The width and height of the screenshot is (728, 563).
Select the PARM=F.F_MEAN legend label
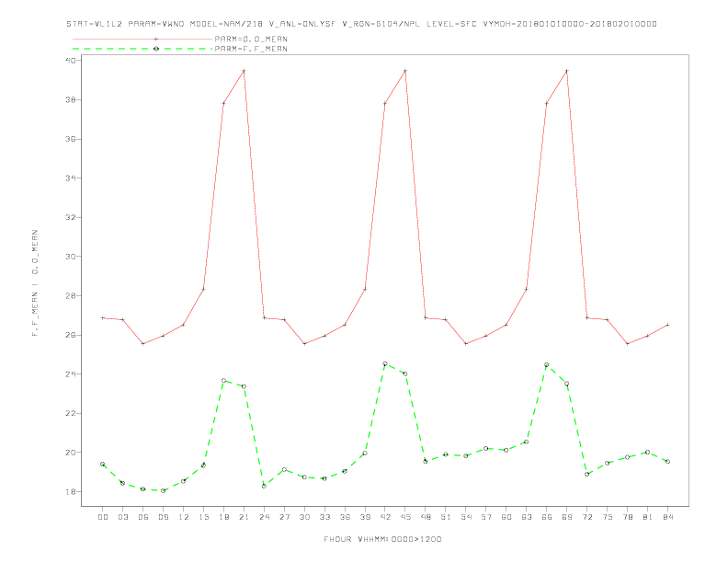click(x=251, y=49)
